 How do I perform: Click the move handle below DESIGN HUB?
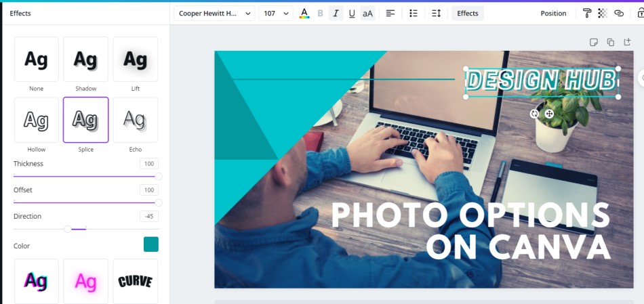click(549, 114)
